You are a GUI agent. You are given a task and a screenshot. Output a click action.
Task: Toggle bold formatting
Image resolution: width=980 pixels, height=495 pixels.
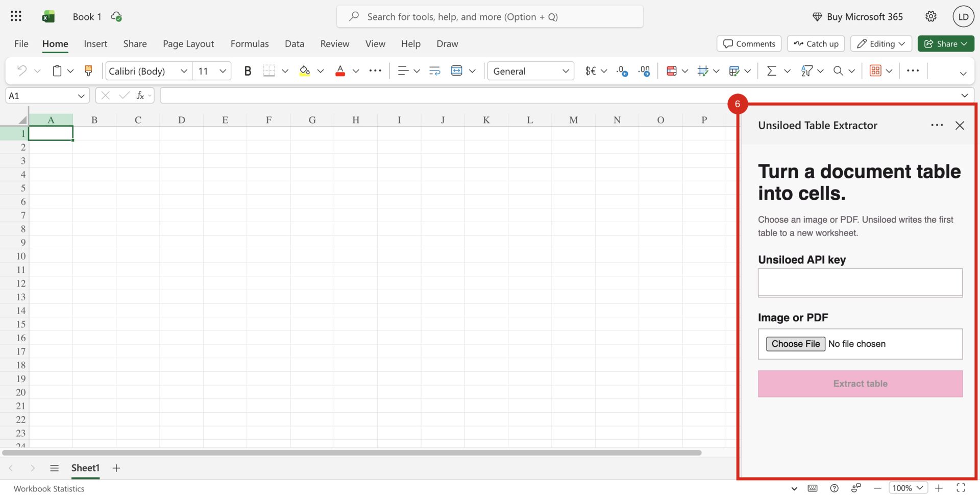[248, 71]
